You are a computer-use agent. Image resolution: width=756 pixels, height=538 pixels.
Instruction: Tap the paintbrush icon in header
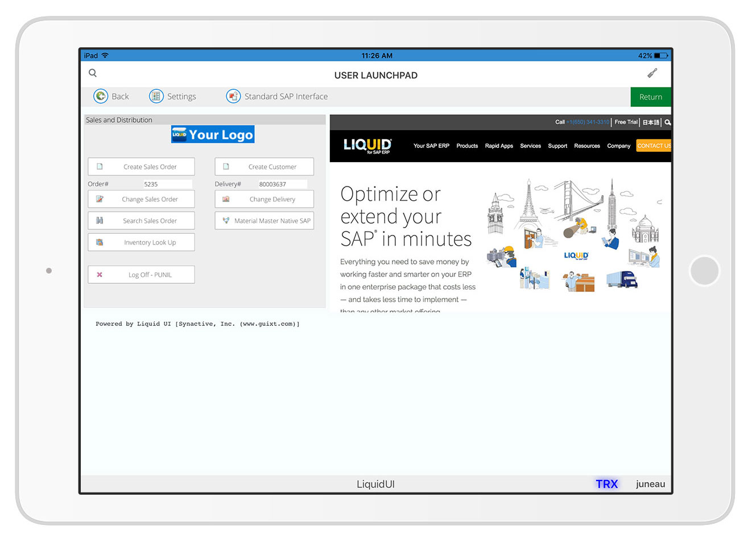(652, 73)
